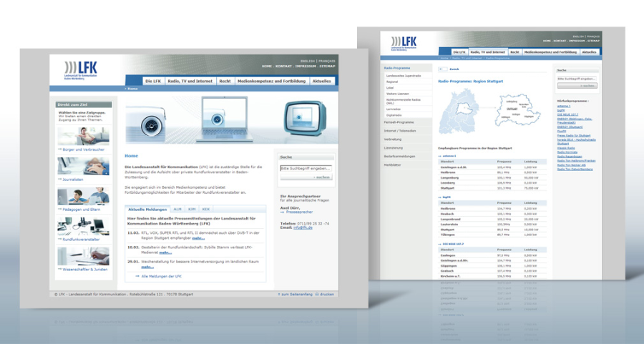Switch to the ALM tab
The height and width of the screenshot is (344, 644).
(x=177, y=208)
